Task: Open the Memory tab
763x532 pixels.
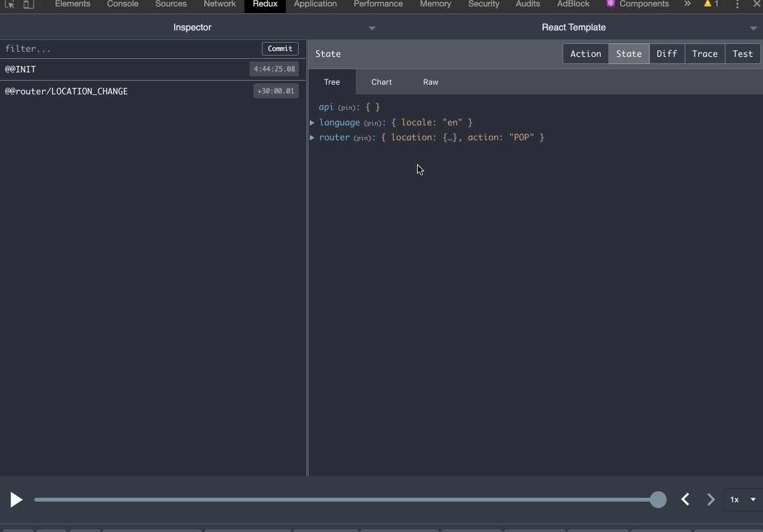Action: pos(436,4)
